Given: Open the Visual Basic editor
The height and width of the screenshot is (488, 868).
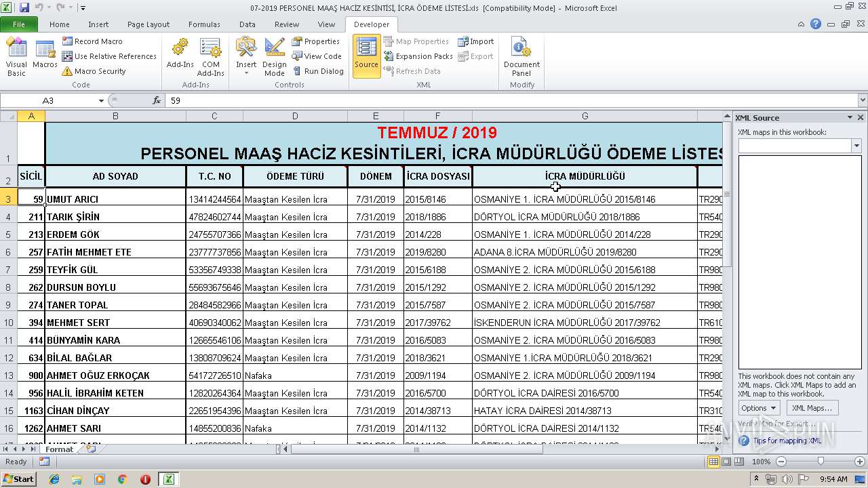Looking at the screenshot, I should pos(16,58).
